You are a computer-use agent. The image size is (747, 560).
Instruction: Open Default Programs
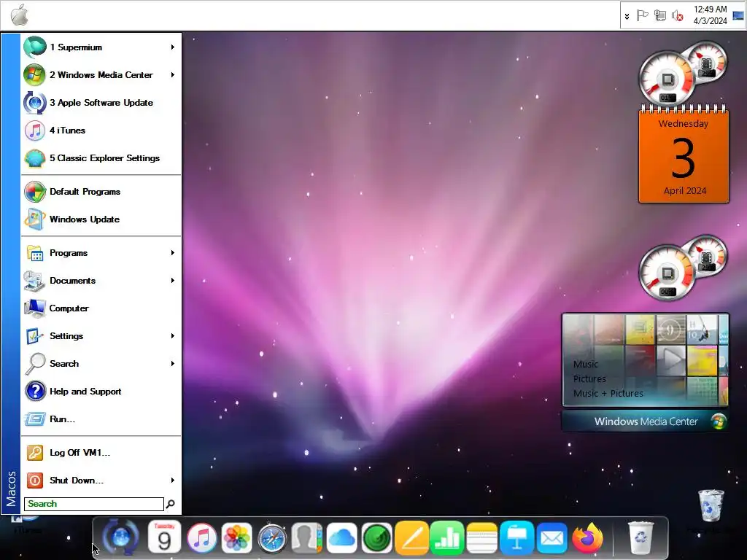pyautogui.click(x=101, y=192)
